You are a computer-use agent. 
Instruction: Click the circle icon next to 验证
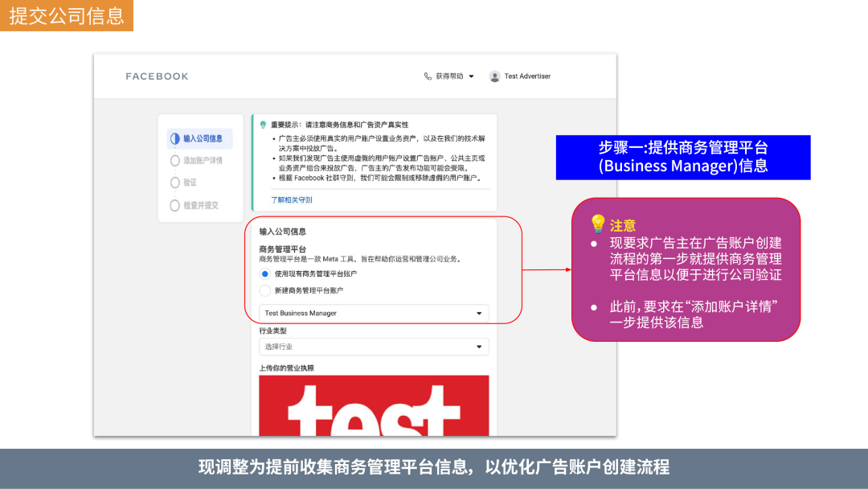174,183
